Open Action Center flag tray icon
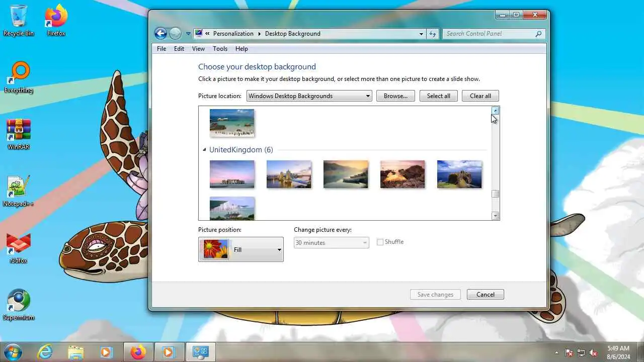This screenshot has height=362, width=644. click(x=569, y=352)
